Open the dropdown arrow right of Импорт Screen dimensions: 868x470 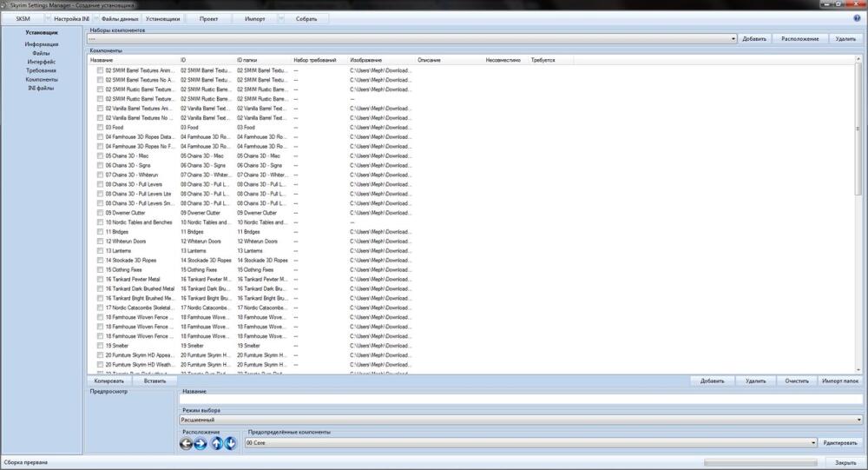pos(281,19)
